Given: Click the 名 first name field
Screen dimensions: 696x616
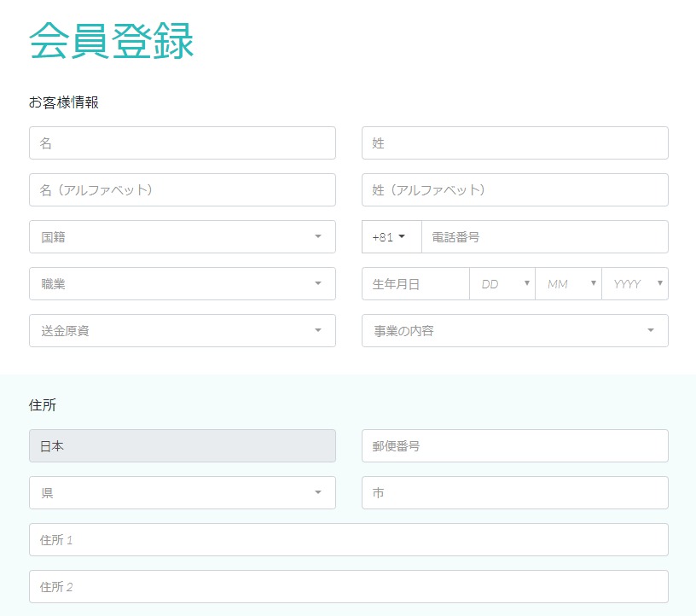Looking at the screenshot, I should tap(182, 143).
